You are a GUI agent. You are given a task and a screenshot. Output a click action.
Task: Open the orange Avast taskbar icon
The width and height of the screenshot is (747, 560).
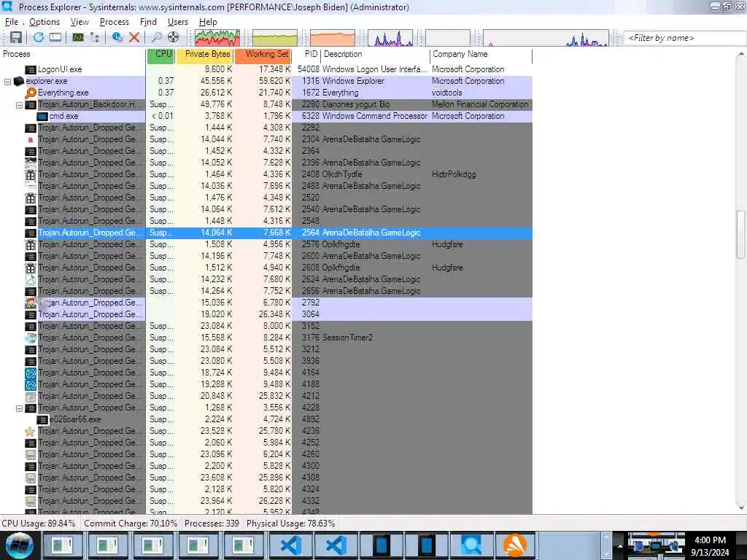tap(516, 545)
